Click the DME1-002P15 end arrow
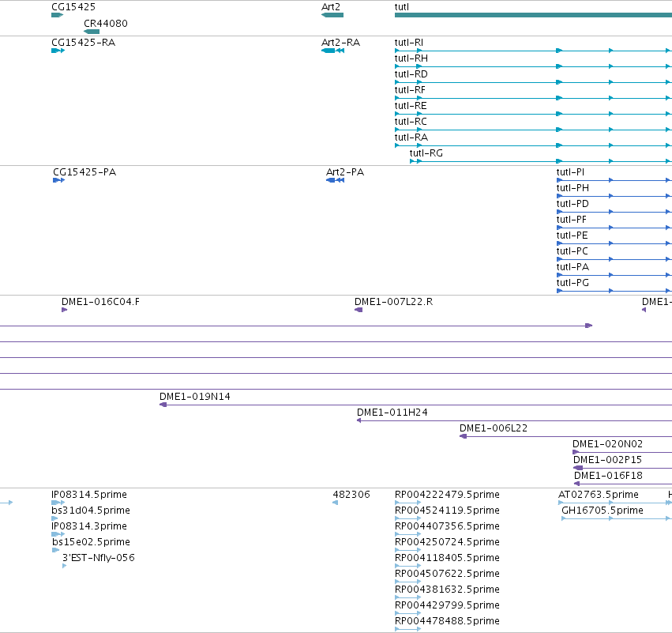This screenshot has height=633, width=672. point(578,468)
